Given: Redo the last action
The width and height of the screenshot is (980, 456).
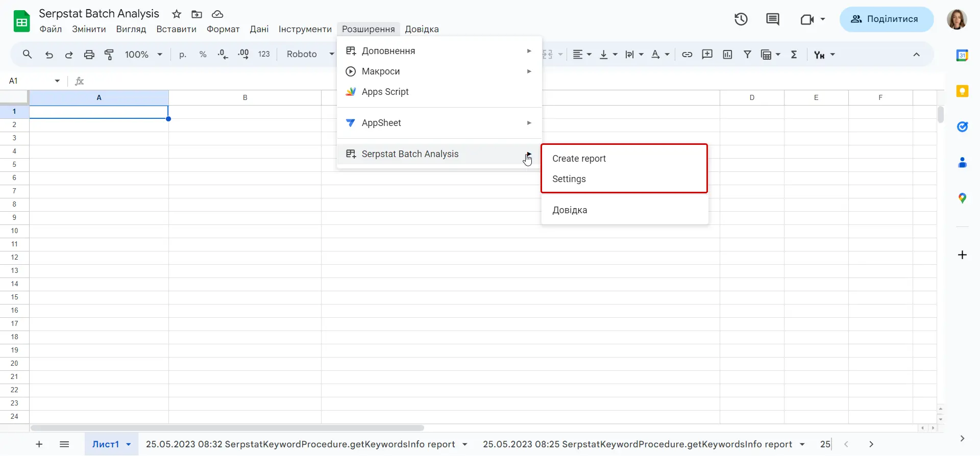Looking at the screenshot, I should tap(69, 55).
